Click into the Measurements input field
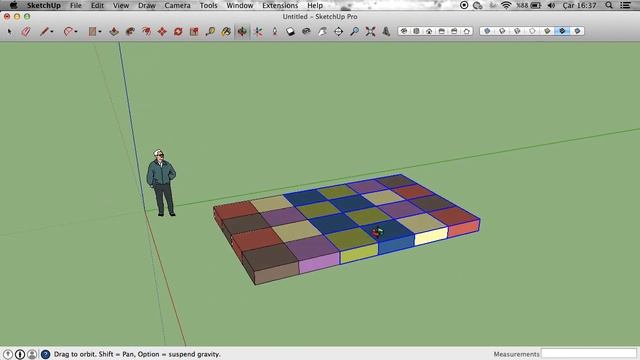The width and height of the screenshot is (640, 360). (589, 353)
